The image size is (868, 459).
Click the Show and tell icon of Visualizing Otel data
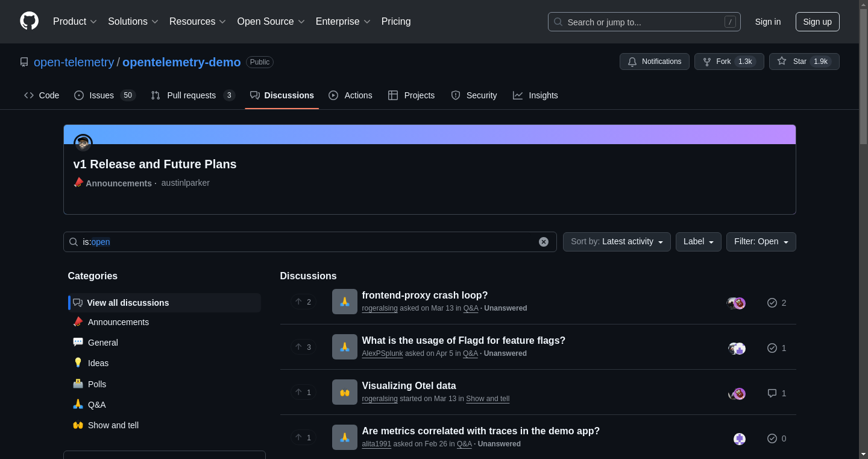[345, 392]
